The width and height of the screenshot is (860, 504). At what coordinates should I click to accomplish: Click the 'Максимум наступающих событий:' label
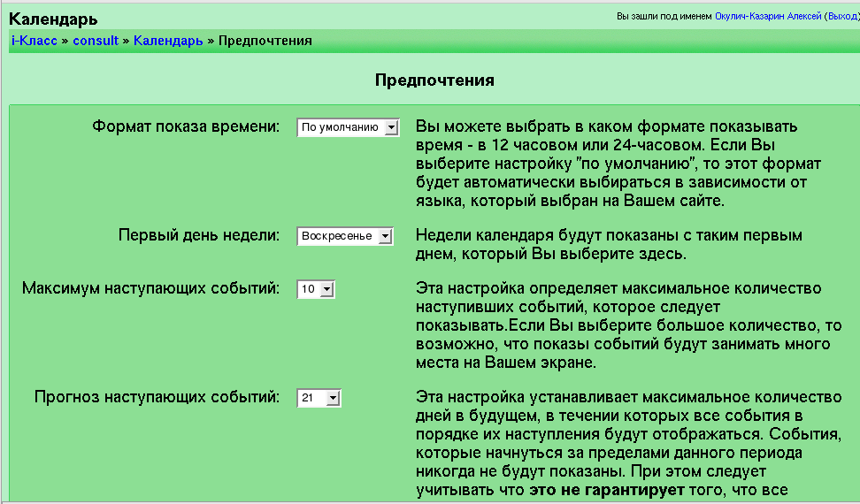(150, 288)
